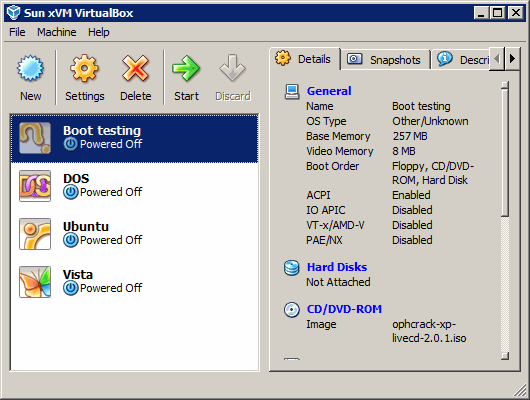Click the greyed Discard arrow icon
The width and height of the screenshot is (530, 400).
(x=233, y=68)
